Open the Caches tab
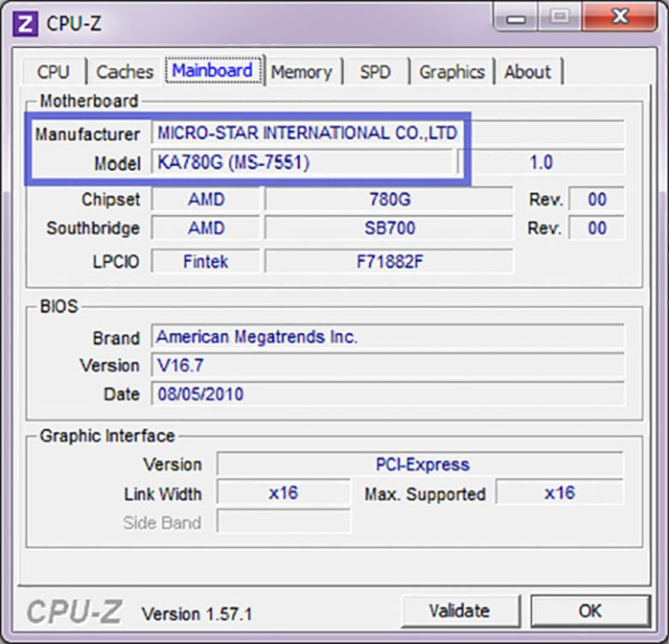 coord(124,72)
